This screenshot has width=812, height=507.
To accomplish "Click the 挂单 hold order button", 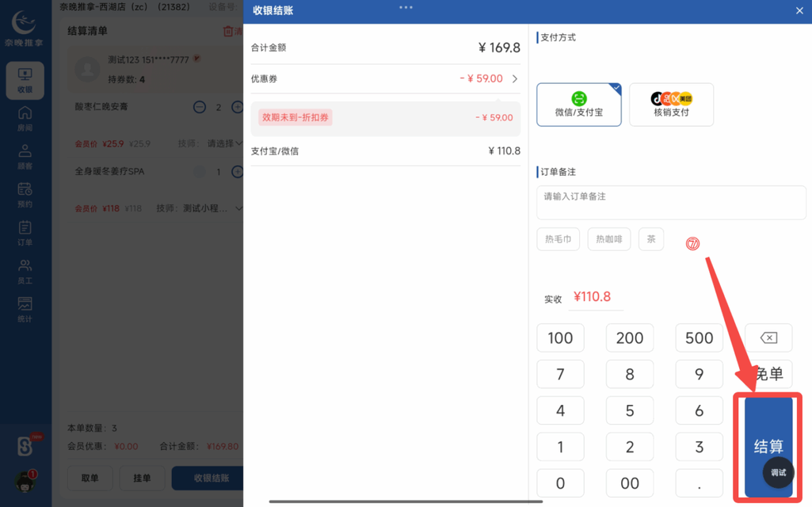I will pyautogui.click(x=142, y=478).
